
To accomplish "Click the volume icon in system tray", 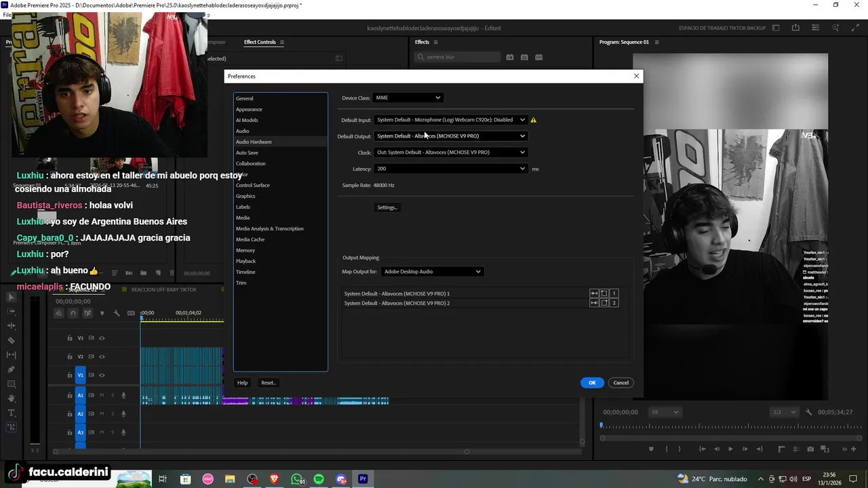I will coord(792,479).
